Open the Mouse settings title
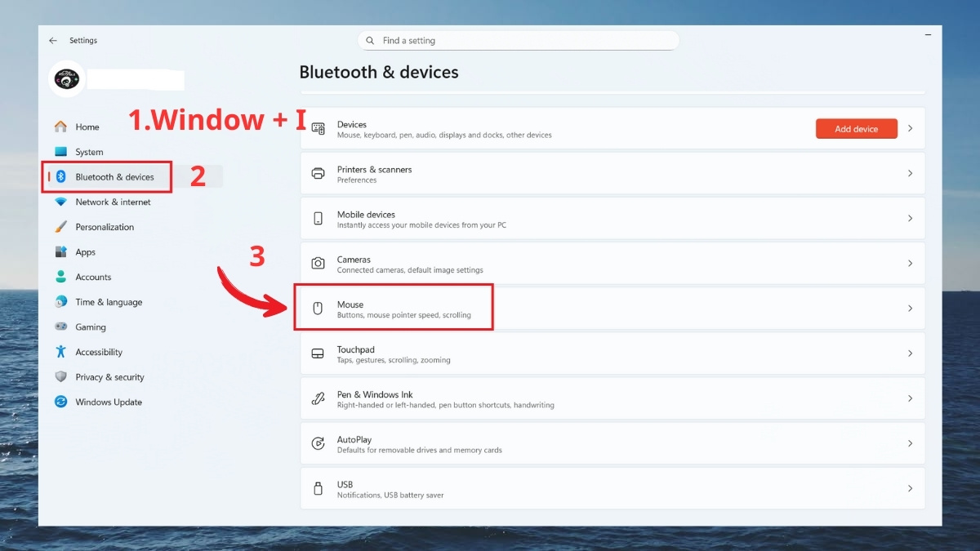The width and height of the screenshot is (980, 551). point(350,304)
